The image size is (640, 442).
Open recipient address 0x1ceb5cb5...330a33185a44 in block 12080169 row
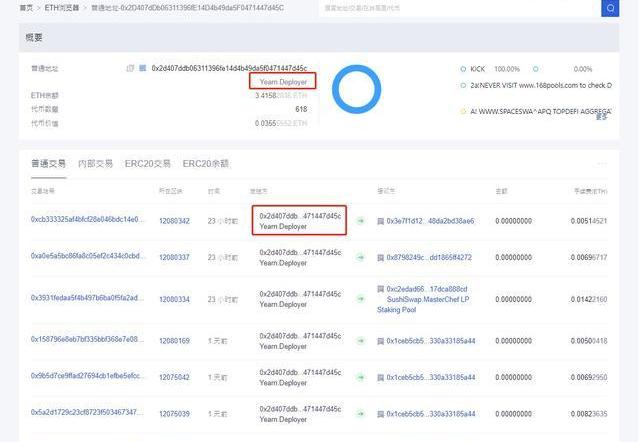pos(430,341)
